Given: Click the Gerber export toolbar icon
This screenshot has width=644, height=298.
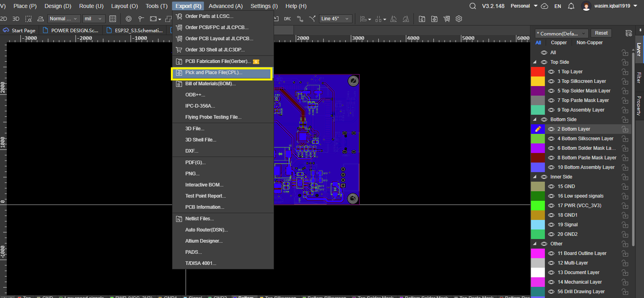Looking at the screenshot, I should (x=422, y=19).
